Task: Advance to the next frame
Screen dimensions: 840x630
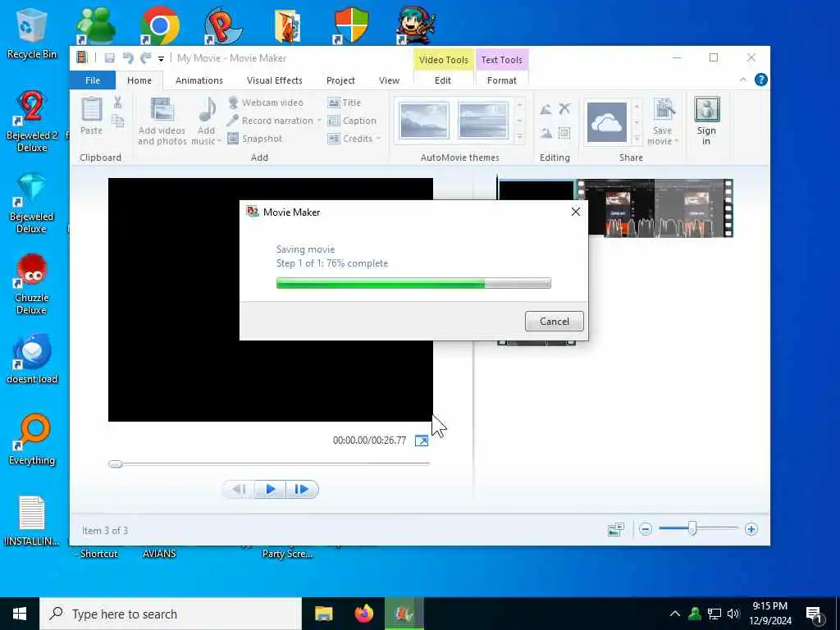Action: (x=302, y=489)
